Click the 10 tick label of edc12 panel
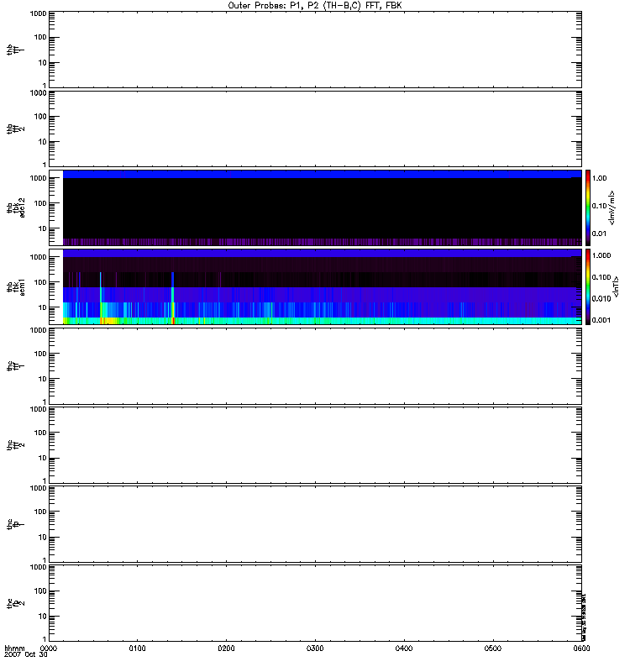Screen dimensions: 630x672 click(x=43, y=228)
